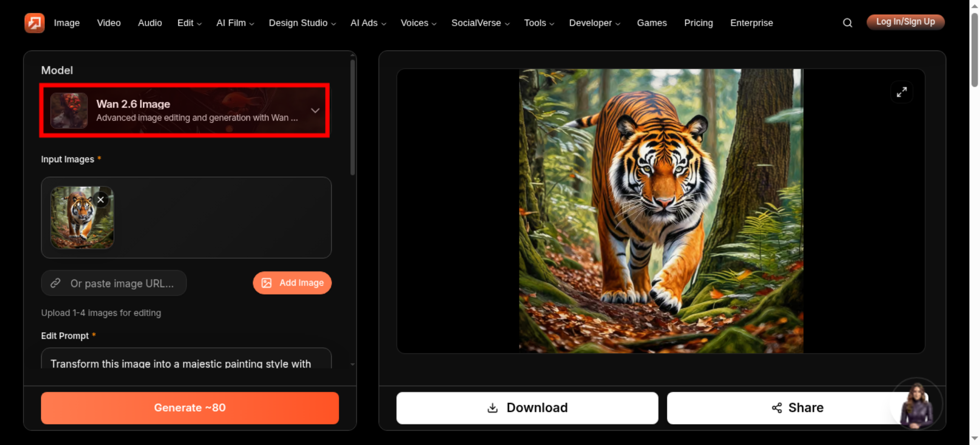Viewport: 980px width, 445px height.
Task: Expand the Developer menu
Action: (x=594, y=23)
